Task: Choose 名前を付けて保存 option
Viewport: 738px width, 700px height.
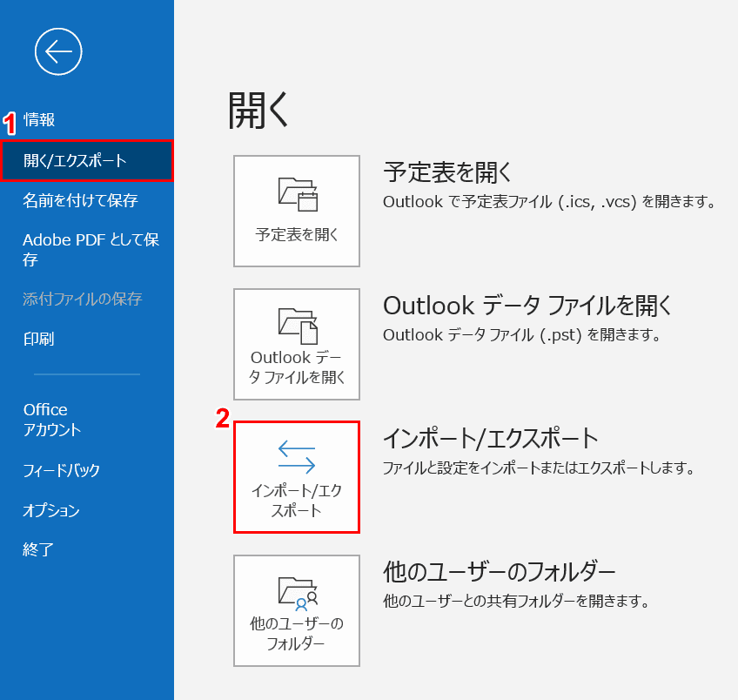Action: click(x=80, y=200)
